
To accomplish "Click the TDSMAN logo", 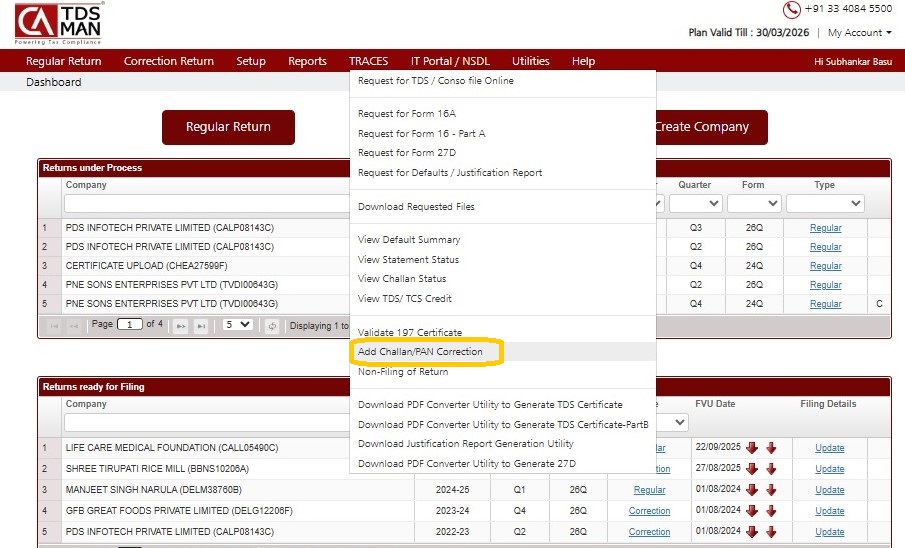I will tap(59, 23).
